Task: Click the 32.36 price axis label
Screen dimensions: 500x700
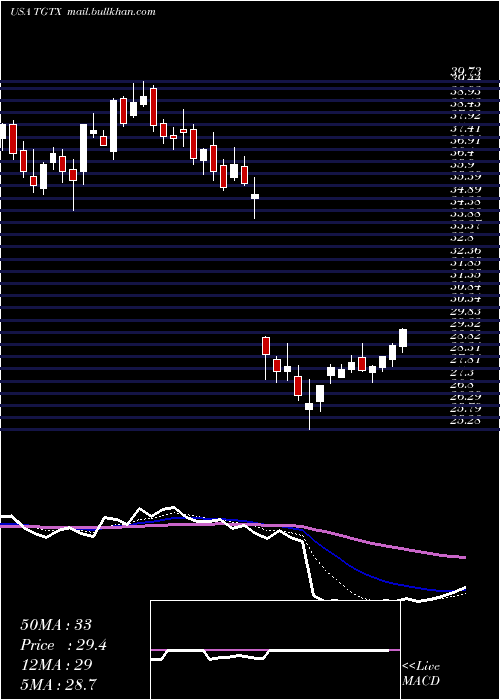Action: click(x=465, y=251)
